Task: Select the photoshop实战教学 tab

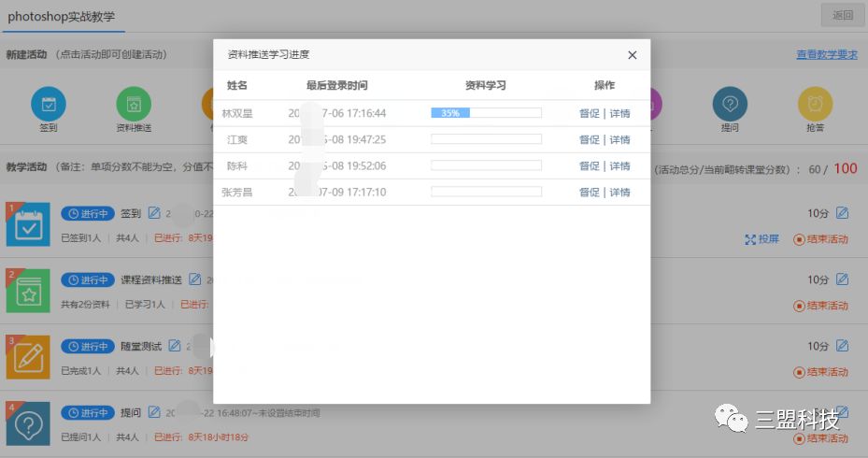Action: 62,17
